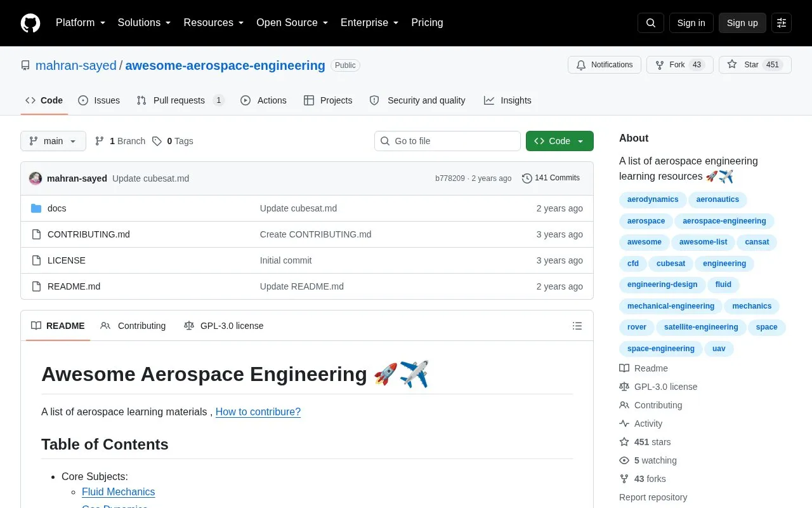The image size is (812, 508).
Task: Click the Sign up button
Action: pyautogui.click(x=742, y=23)
